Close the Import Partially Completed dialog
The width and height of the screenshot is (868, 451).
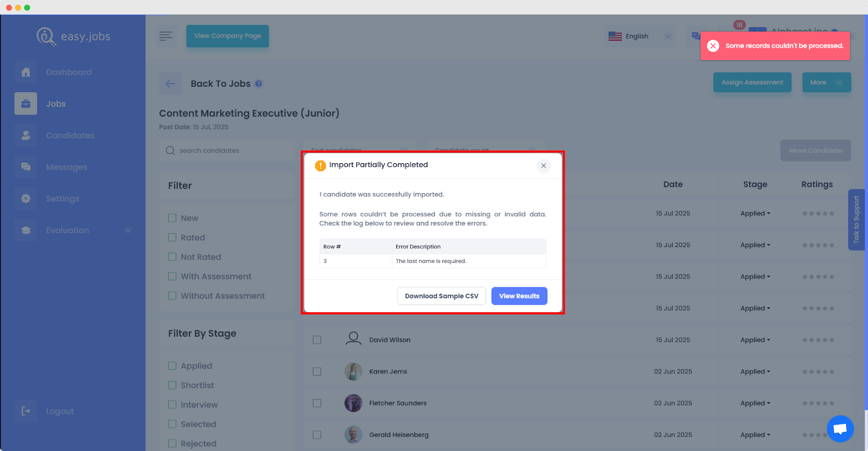[543, 166]
